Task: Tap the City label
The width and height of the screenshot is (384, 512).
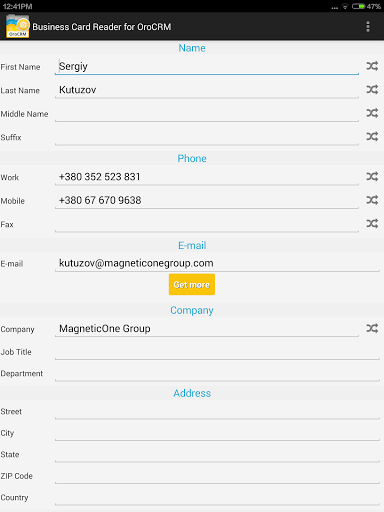Action: (7, 433)
